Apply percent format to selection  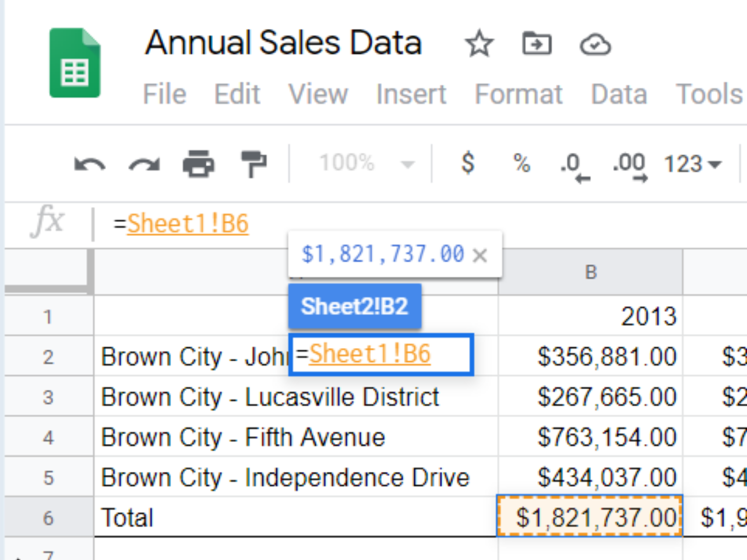[521, 163]
